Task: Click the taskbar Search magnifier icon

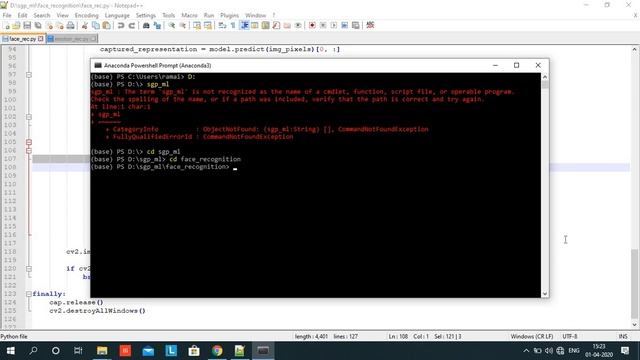Action: pyautogui.click(x=33, y=351)
